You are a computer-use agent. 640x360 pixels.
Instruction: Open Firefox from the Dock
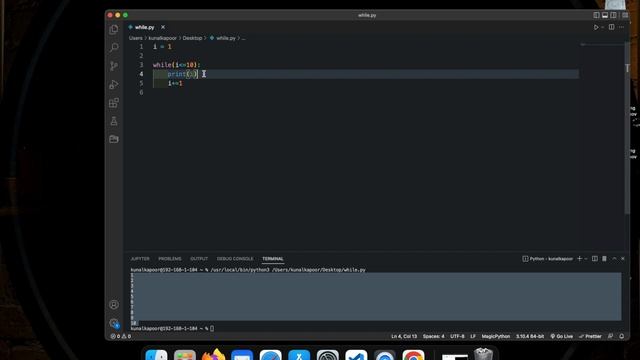tap(213, 355)
